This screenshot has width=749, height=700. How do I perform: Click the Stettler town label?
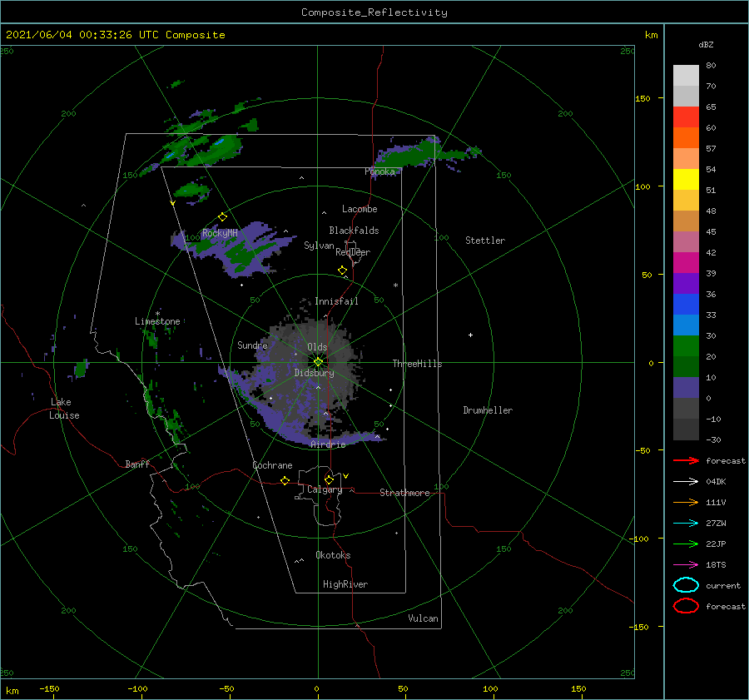pyautogui.click(x=485, y=241)
